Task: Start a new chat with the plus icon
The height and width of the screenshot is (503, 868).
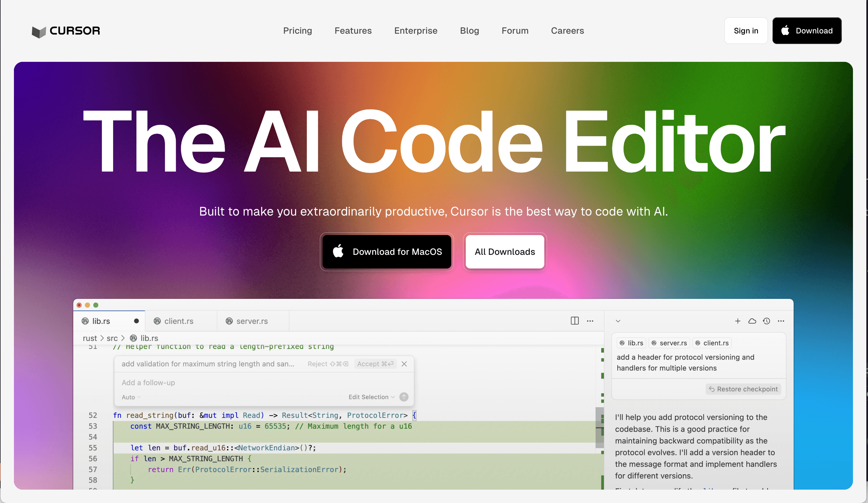Action: click(x=738, y=321)
